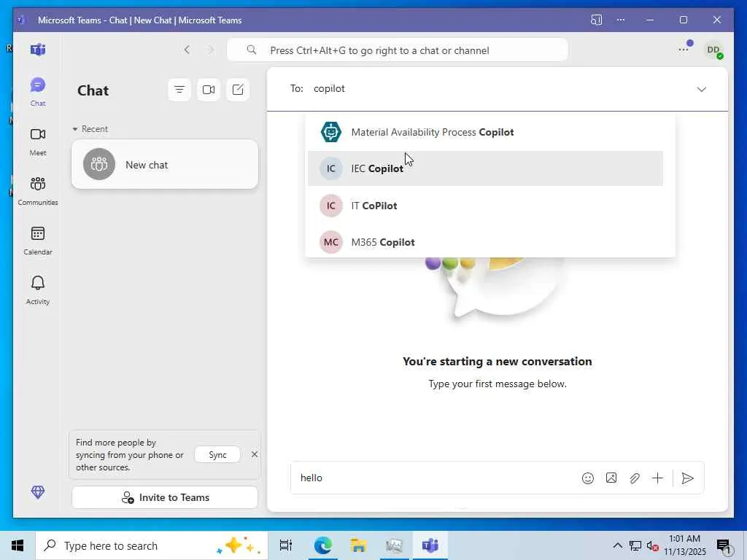747x560 pixels.
Task: Open the Chat section in sidebar
Action: [x=38, y=91]
